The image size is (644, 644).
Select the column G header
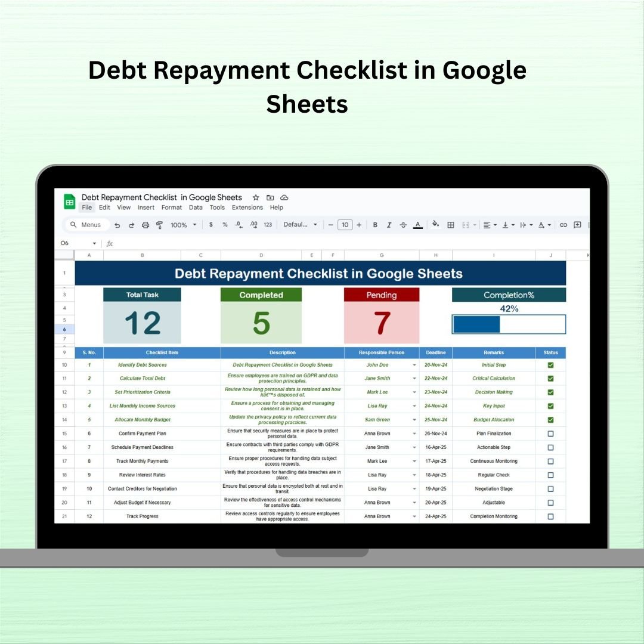pyautogui.click(x=382, y=255)
